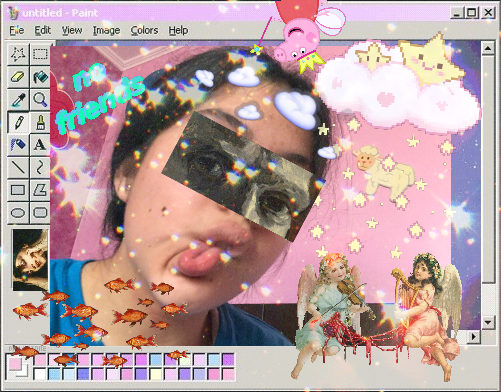The image size is (501, 392).
Task: Select the Ellipse shape tool
Action: point(18,213)
